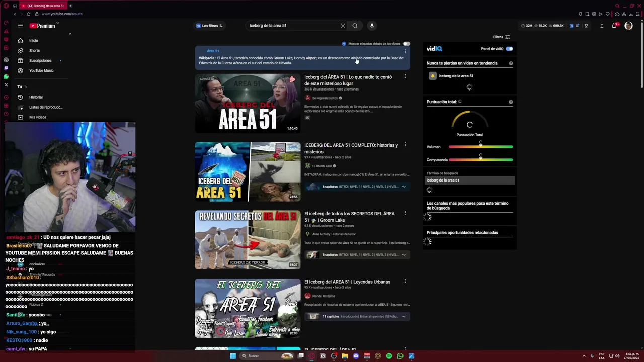Show hidden system tray icons chevron
Image resolution: width=644 pixels, height=362 pixels.
click(584, 356)
